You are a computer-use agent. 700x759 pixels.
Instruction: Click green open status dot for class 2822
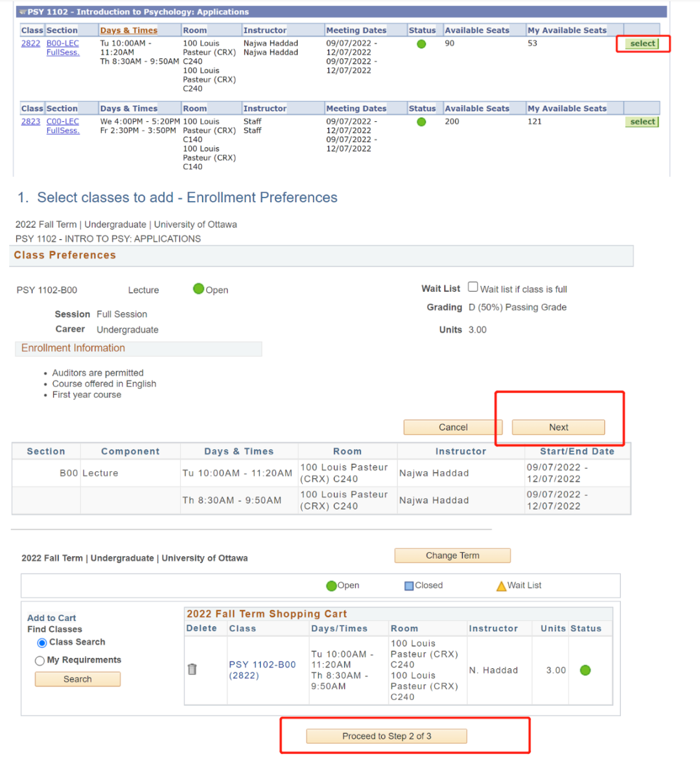click(422, 44)
